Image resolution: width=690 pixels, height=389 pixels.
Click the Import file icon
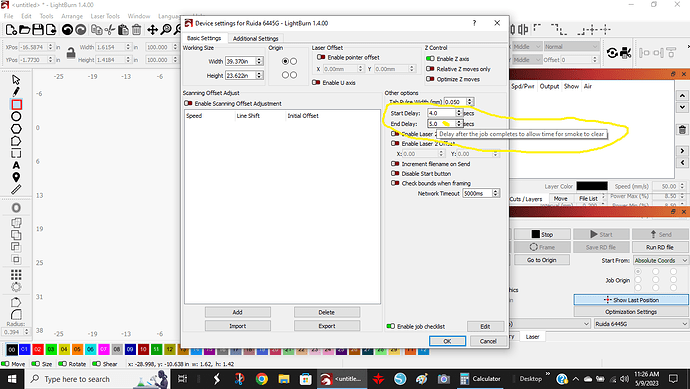pyautogui.click(x=51, y=29)
